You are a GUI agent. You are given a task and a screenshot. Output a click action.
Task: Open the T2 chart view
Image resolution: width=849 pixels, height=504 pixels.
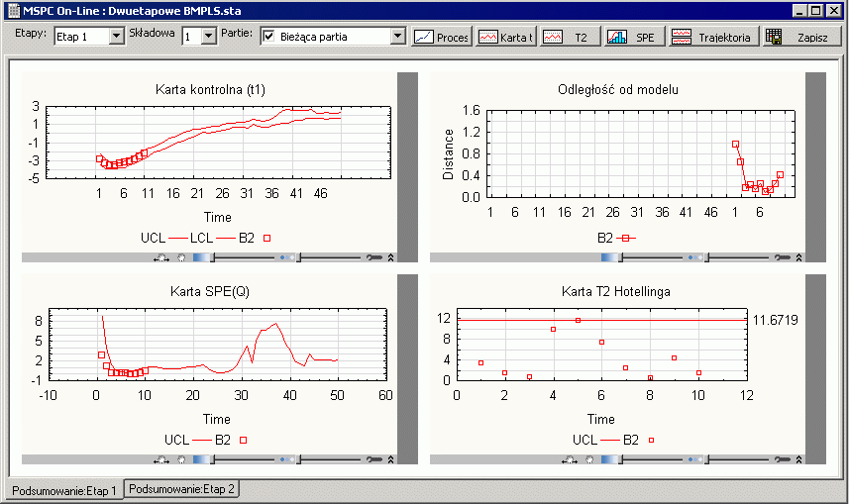click(x=571, y=37)
